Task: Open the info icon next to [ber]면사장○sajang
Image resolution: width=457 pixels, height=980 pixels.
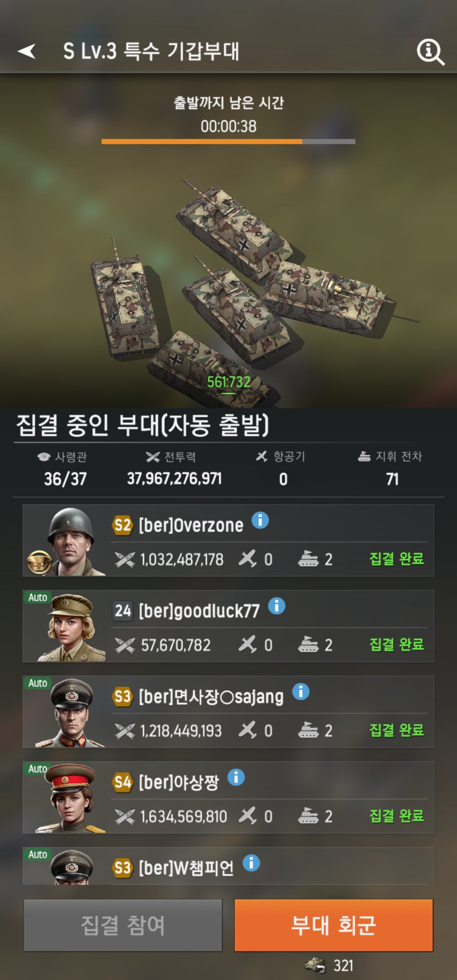Action: pyautogui.click(x=301, y=692)
